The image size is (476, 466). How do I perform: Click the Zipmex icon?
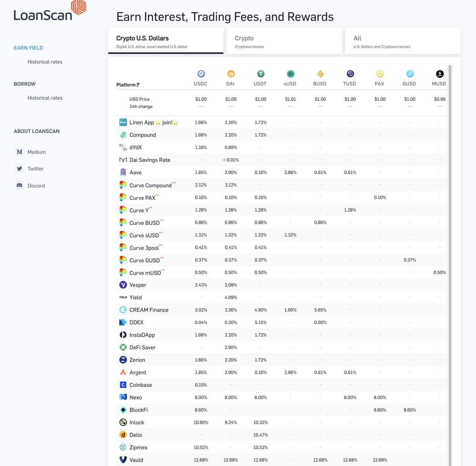click(x=123, y=447)
